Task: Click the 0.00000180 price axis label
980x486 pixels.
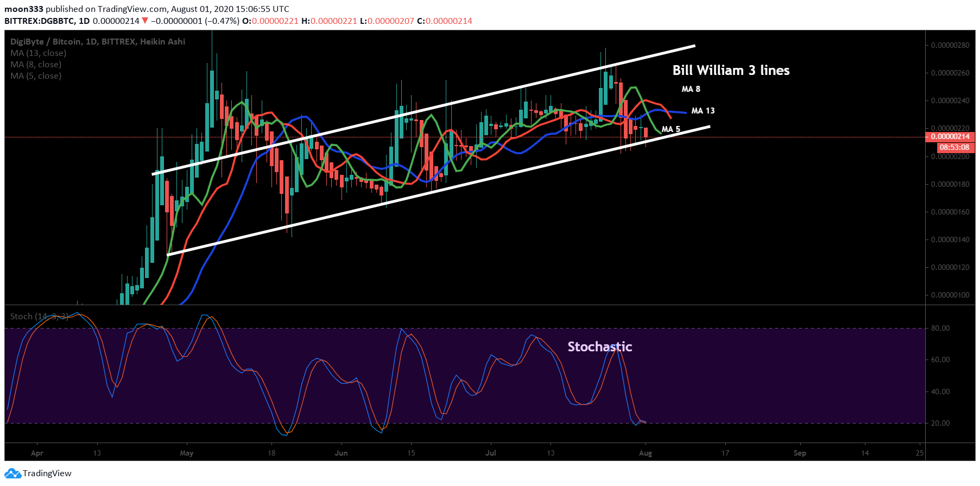Action: tap(950, 184)
